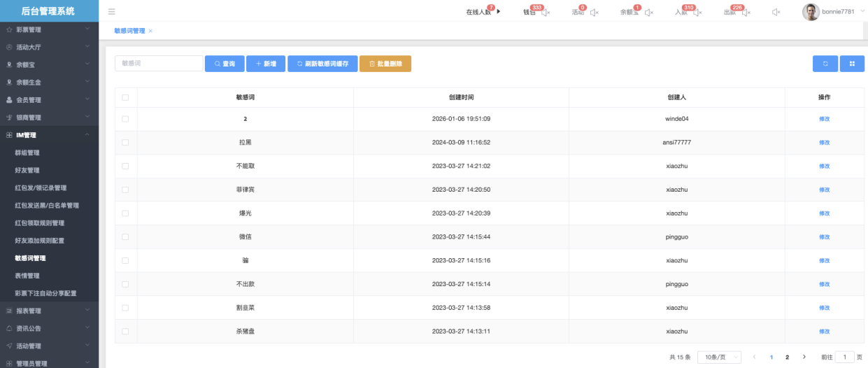This screenshot has height=368, width=868.
Task: Mute the 钱包 sound notification icon
Action: (x=546, y=13)
